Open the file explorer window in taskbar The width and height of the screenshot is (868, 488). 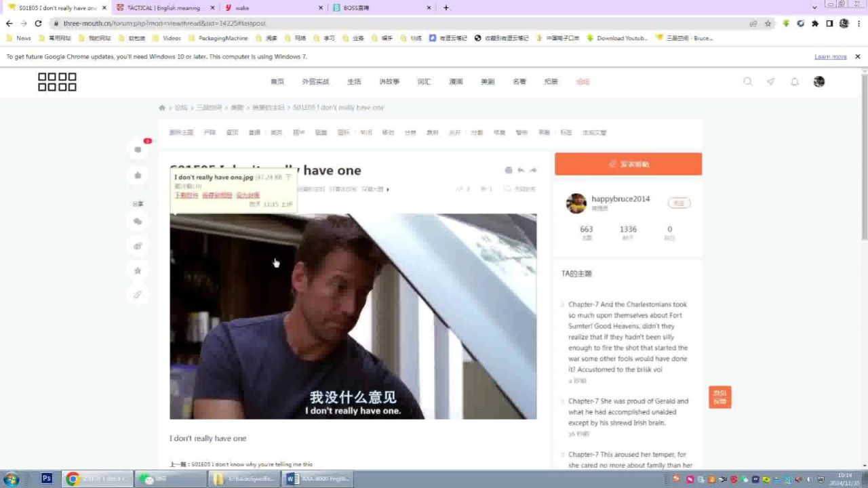245,479
